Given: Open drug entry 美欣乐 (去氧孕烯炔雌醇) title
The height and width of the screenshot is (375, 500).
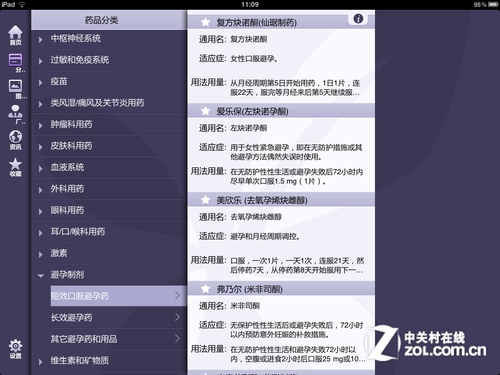Looking at the screenshot, I should (x=262, y=200).
